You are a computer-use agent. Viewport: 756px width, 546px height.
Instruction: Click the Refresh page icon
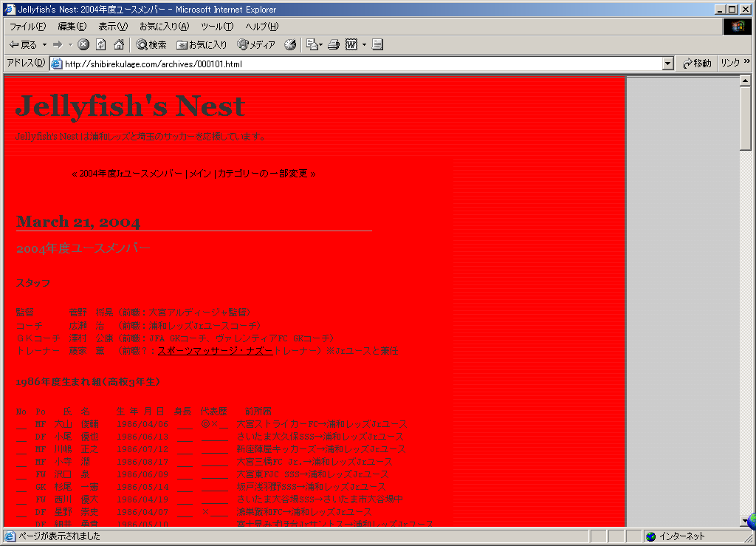point(100,45)
